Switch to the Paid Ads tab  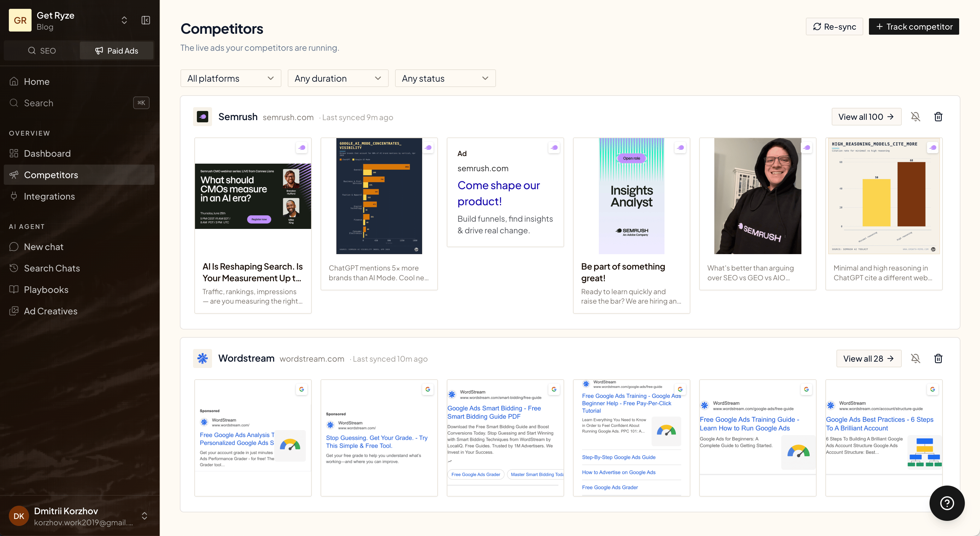tap(116, 50)
